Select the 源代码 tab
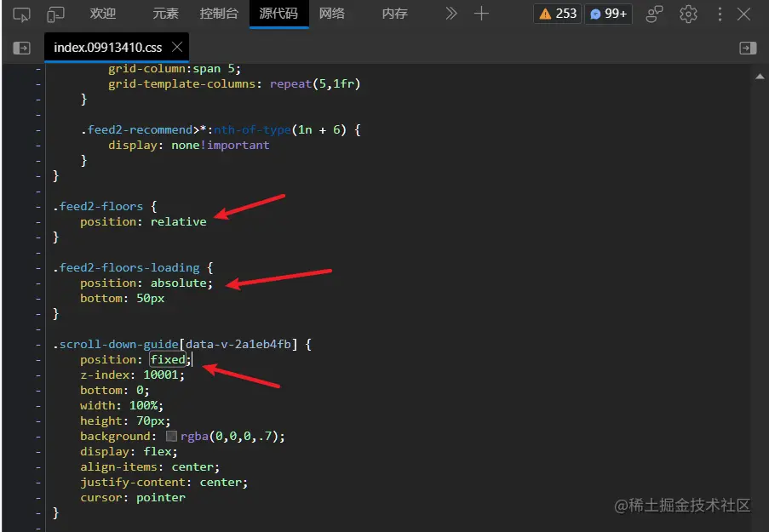Image resolution: width=769 pixels, height=532 pixels. (x=278, y=14)
